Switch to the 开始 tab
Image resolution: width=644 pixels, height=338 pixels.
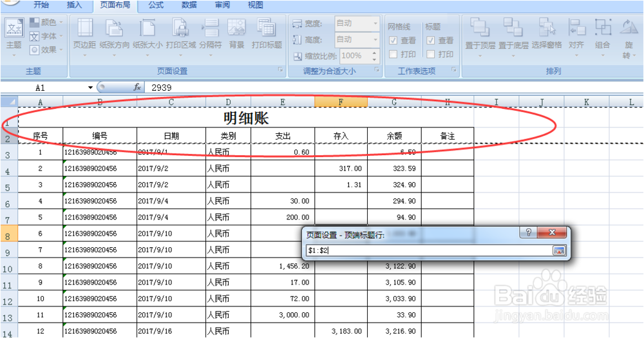41,5
